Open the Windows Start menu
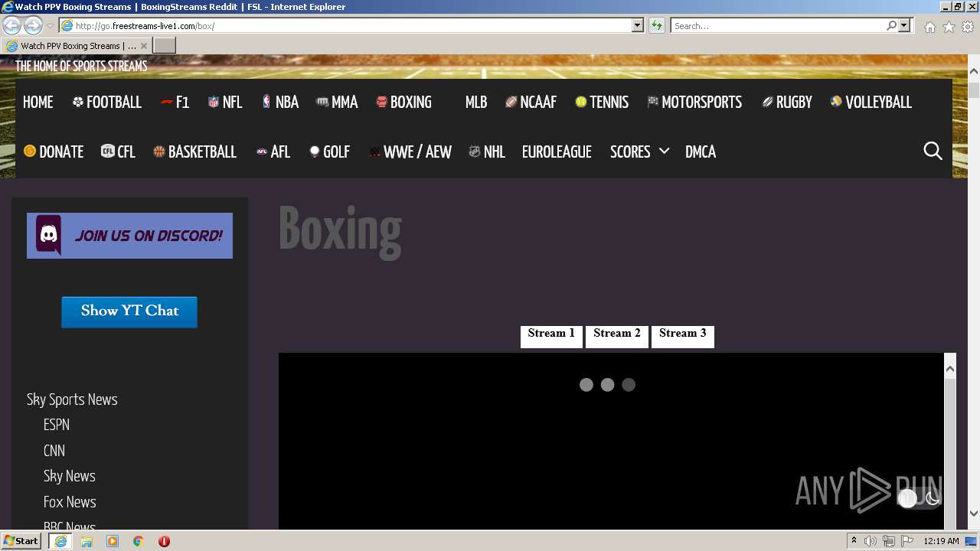The width and height of the screenshot is (980, 551). pos(21,540)
